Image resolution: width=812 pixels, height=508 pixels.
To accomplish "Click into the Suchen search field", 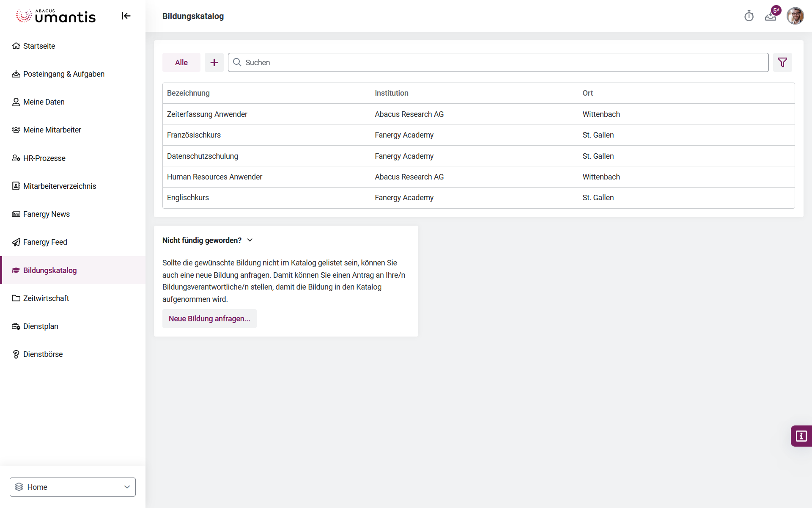I will (x=499, y=63).
